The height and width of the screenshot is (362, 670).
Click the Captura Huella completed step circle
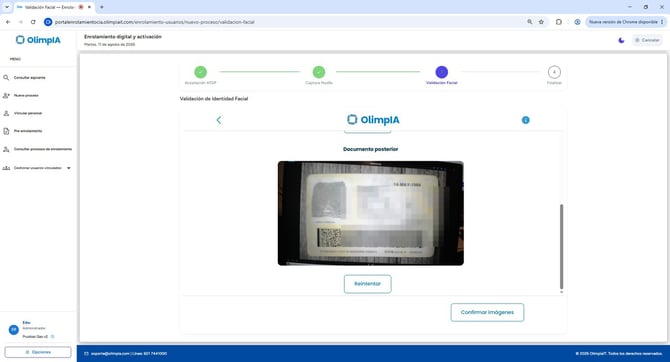319,72
